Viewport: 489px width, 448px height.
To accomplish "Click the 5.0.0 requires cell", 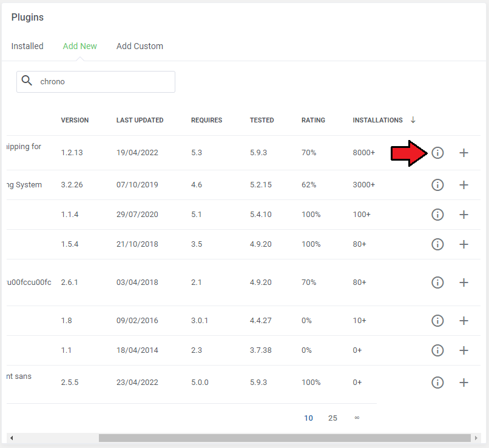I will [200, 383].
